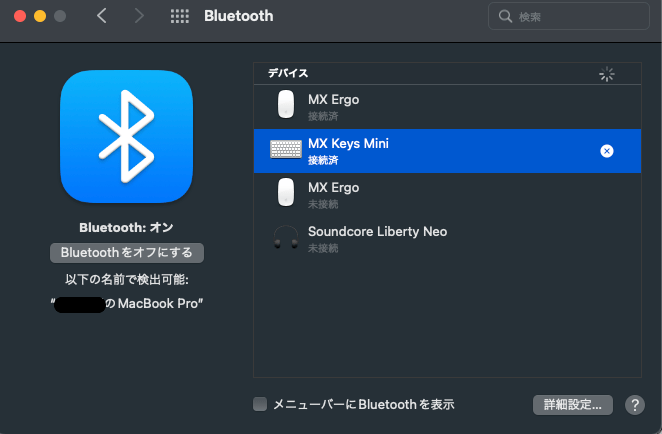Click the デバイス list header

[447, 73]
